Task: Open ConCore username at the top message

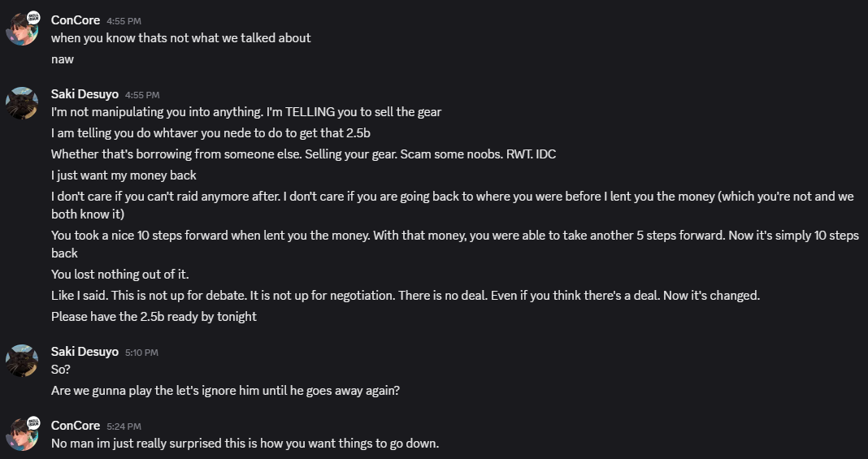Action: coord(76,20)
